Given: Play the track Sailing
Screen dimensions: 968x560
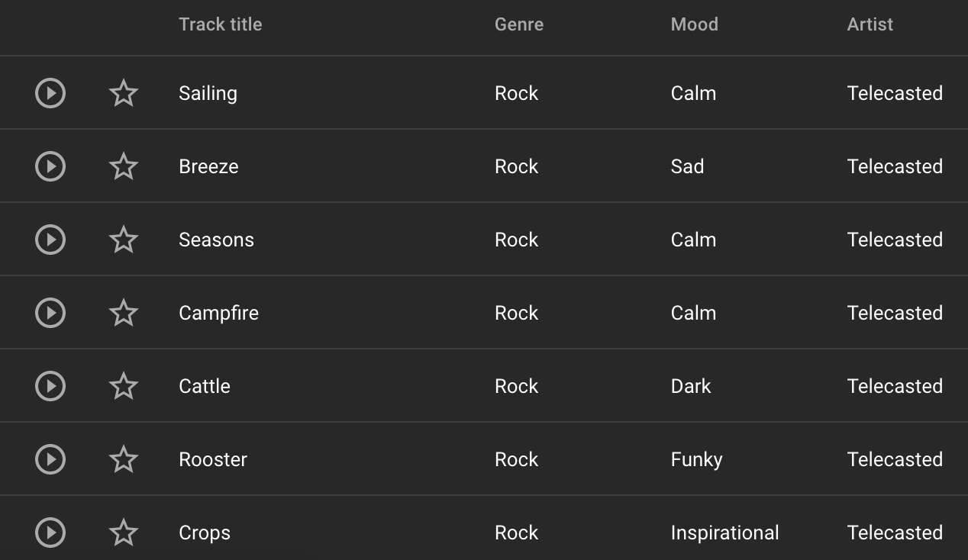Looking at the screenshot, I should tap(50, 92).
